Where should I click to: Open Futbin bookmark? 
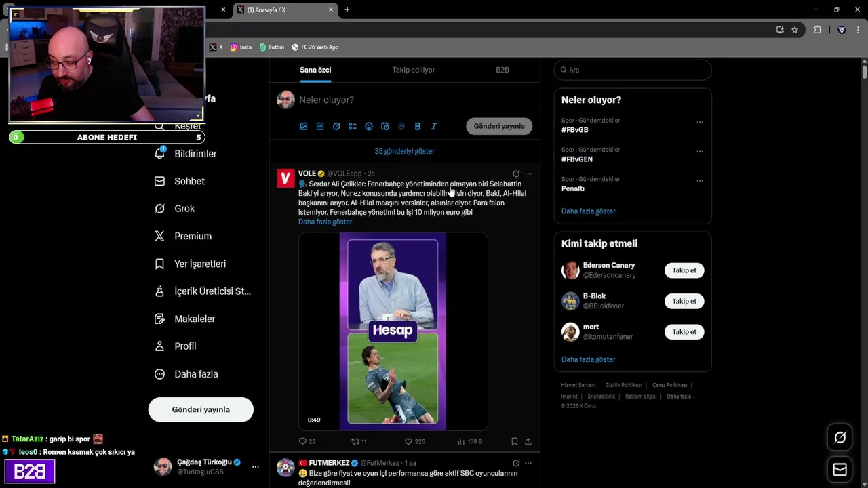pyautogui.click(x=271, y=47)
